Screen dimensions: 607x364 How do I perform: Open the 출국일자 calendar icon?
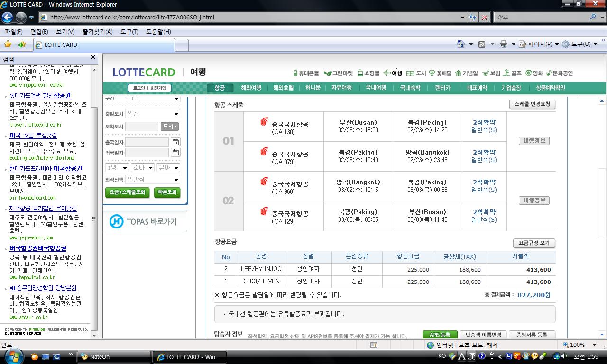coord(175,142)
